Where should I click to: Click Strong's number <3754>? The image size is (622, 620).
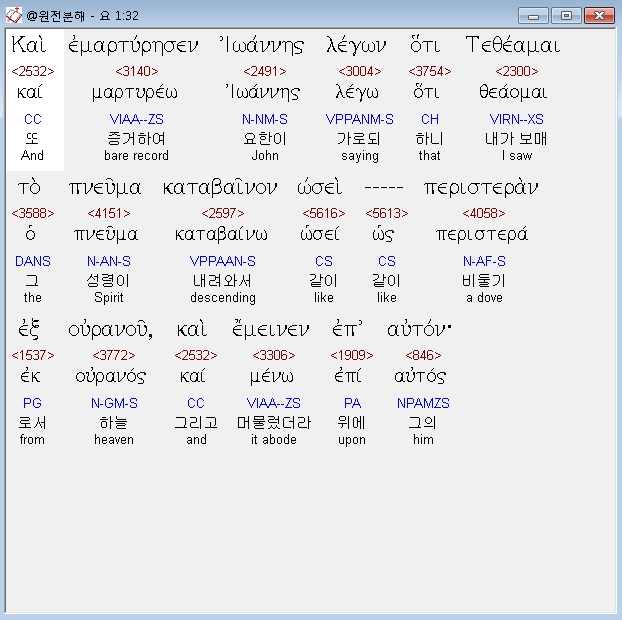click(430, 71)
